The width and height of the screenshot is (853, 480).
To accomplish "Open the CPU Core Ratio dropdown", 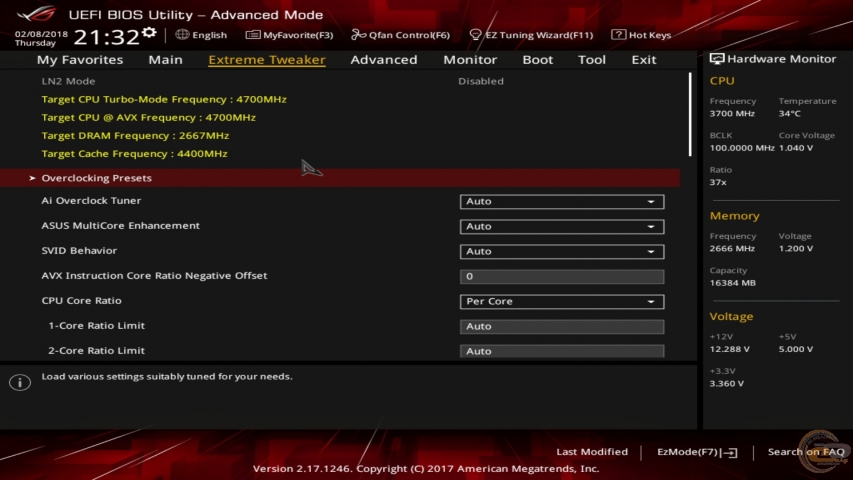I will (x=561, y=301).
